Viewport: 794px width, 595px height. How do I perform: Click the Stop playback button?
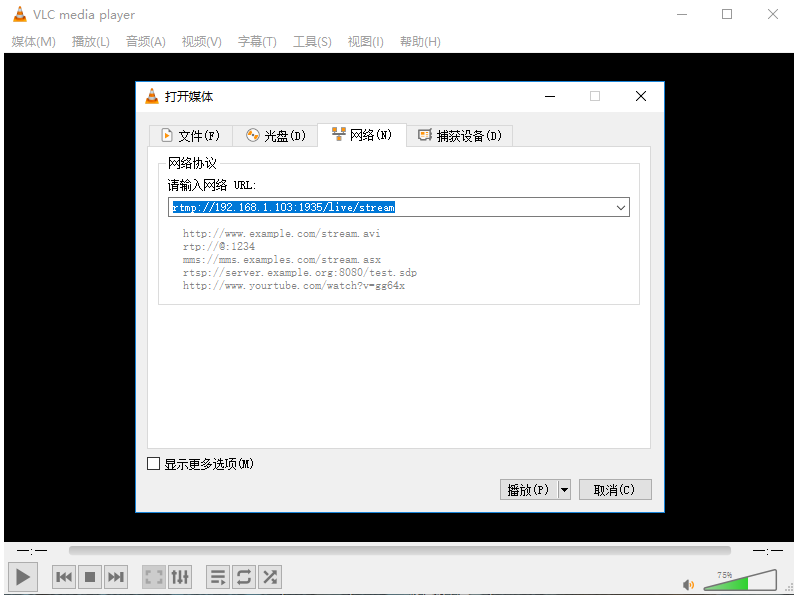coord(90,577)
